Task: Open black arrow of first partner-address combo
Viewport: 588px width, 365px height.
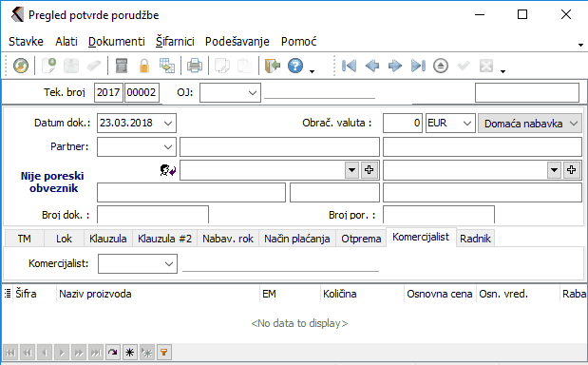Action: 351,170
